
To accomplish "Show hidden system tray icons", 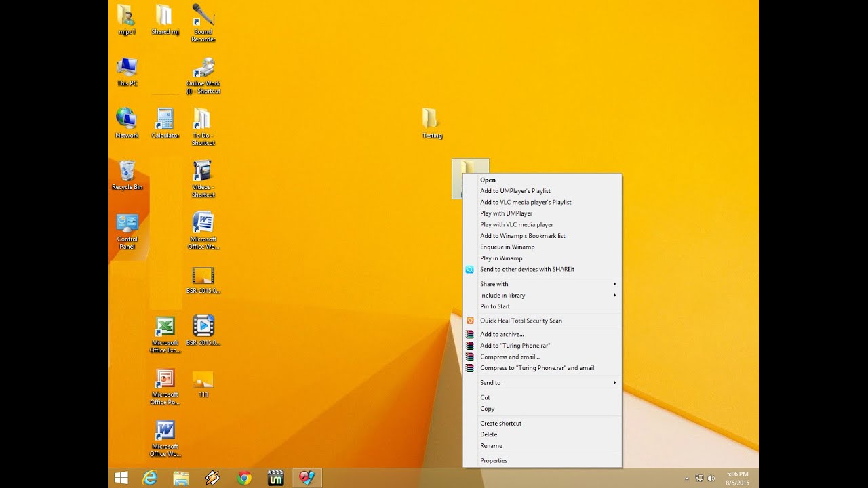I will 687,479.
